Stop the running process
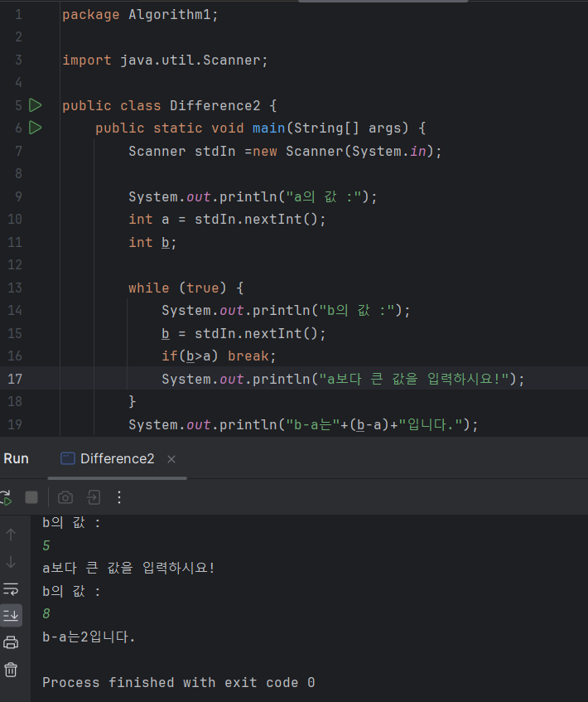 click(x=31, y=497)
